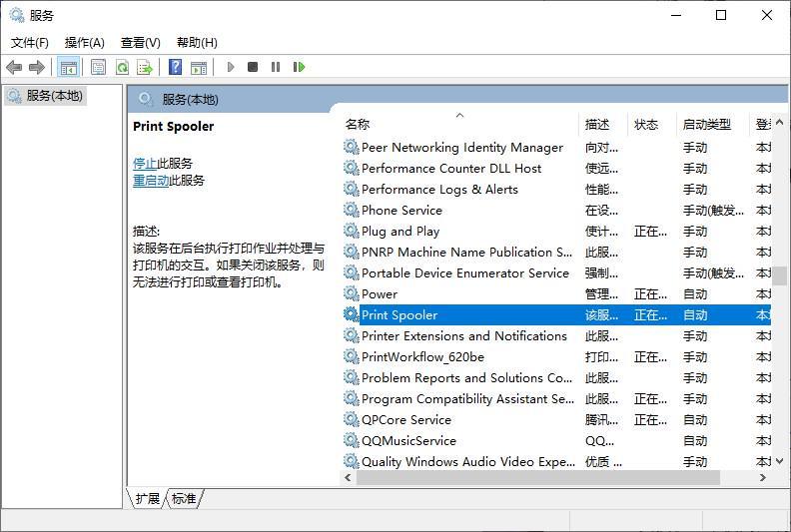Image resolution: width=791 pixels, height=532 pixels.
Task: Open the 帮助(H) menu
Action: [197, 43]
